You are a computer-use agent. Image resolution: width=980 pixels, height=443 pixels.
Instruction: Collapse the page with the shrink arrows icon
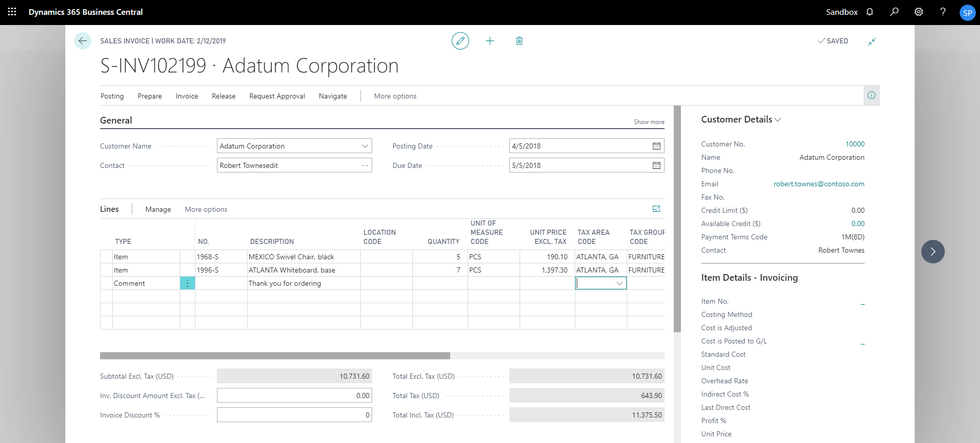[x=872, y=41]
